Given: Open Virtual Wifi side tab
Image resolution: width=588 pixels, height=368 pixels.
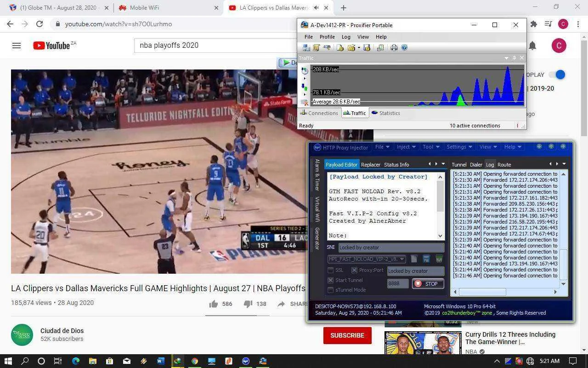Looking at the screenshot, I should [317, 209].
